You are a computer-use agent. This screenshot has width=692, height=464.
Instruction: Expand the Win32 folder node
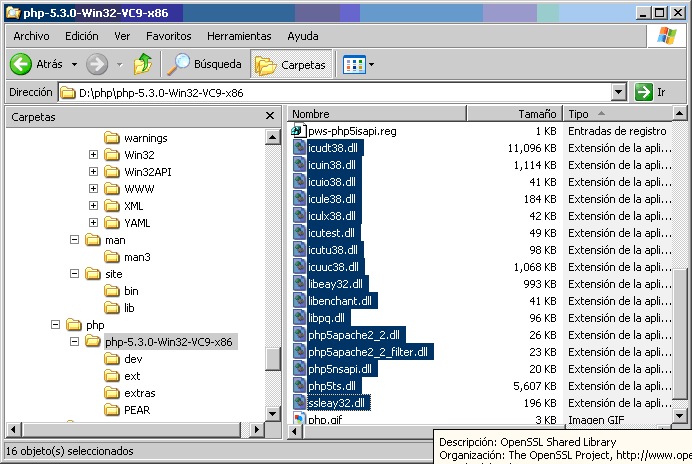[x=93, y=155]
